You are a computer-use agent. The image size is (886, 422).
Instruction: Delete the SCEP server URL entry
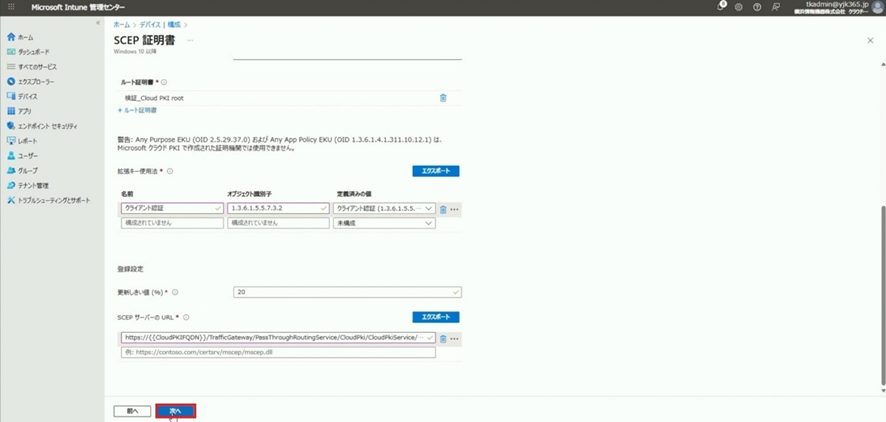coord(443,339)
